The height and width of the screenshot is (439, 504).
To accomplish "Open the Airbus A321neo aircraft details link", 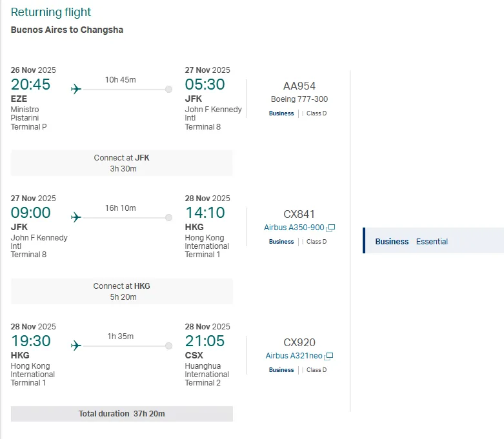I will [294, 356].
